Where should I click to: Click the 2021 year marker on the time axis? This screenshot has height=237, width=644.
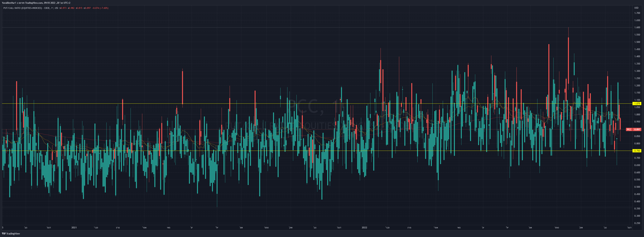[74, 228]
